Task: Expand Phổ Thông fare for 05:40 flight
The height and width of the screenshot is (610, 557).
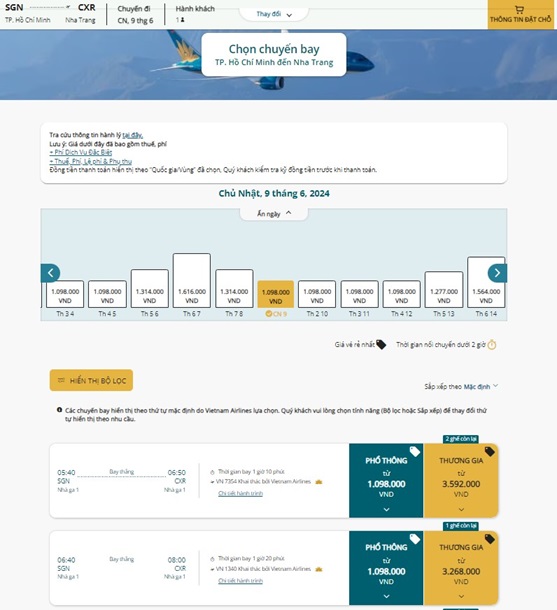Action: [x=386, y=481]
